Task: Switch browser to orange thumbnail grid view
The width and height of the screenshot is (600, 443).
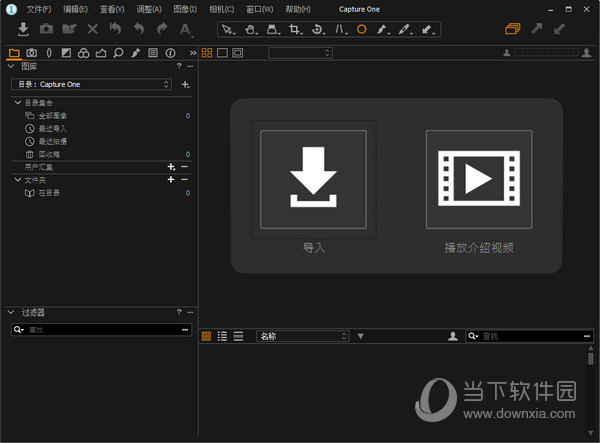Action: 206,336
